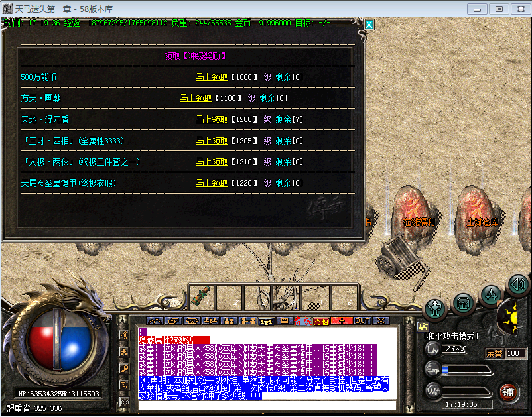The width and height of the screenshot is (532, 417).
Task: Toggle the group hierarchy chat channel icon
Action: point(124,352)
